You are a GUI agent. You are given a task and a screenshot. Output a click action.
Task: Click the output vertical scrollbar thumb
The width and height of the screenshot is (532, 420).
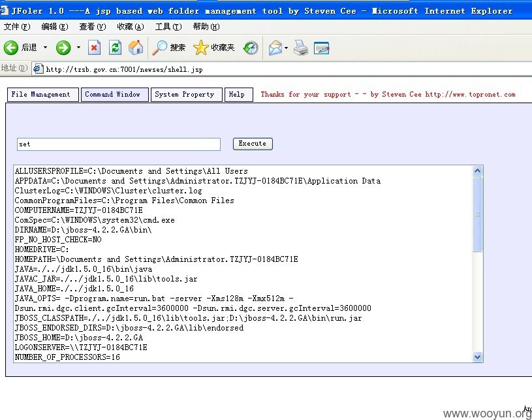pyautogui.click(x=477, y=214)
